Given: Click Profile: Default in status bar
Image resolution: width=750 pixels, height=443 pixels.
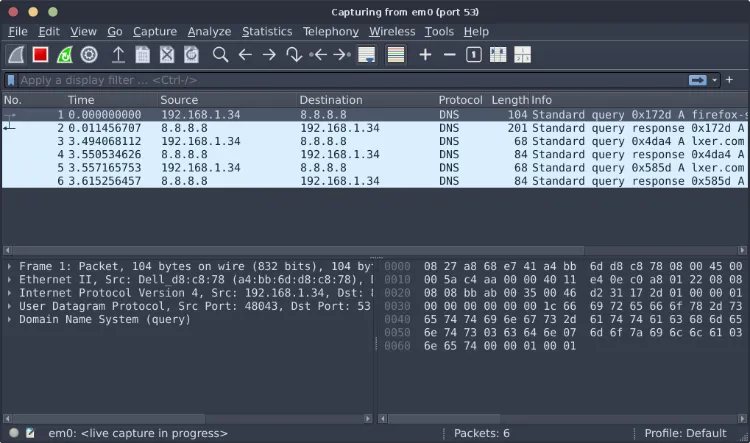Looking at the screenshot, I should [x=685, y=433].
